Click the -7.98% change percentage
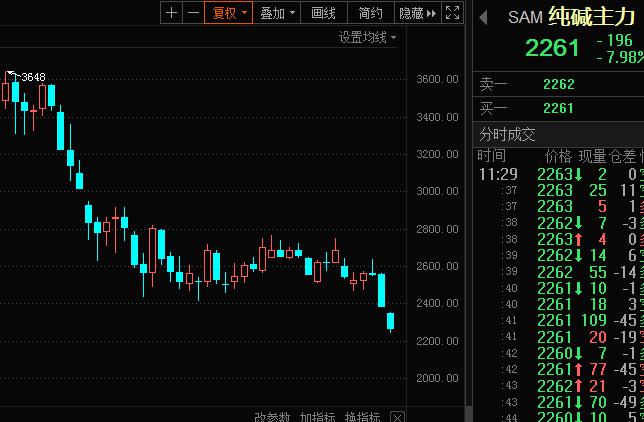 [620, 57]
